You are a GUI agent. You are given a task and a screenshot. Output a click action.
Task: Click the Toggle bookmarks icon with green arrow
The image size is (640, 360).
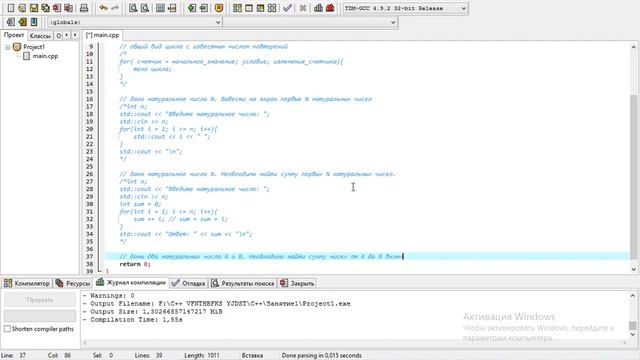tap(22, 22)
